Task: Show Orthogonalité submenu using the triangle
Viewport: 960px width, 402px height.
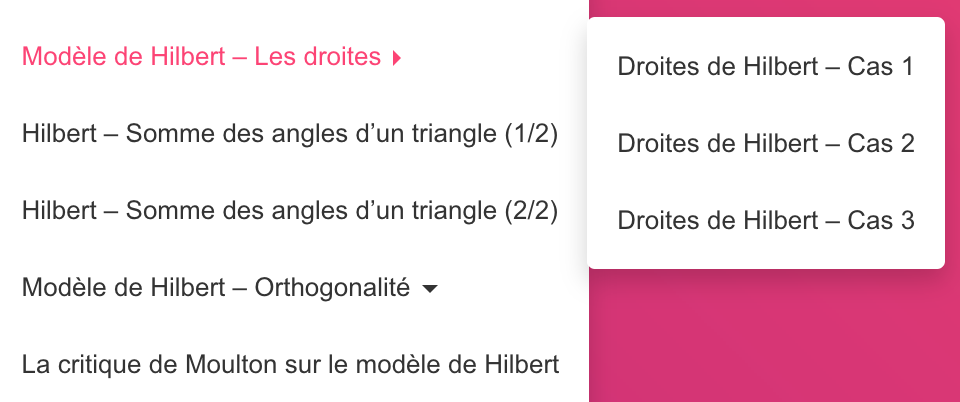Action: tap(430, 288)
